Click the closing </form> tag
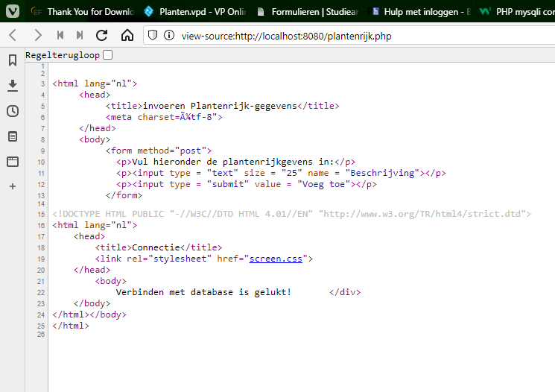 [124, 195]
